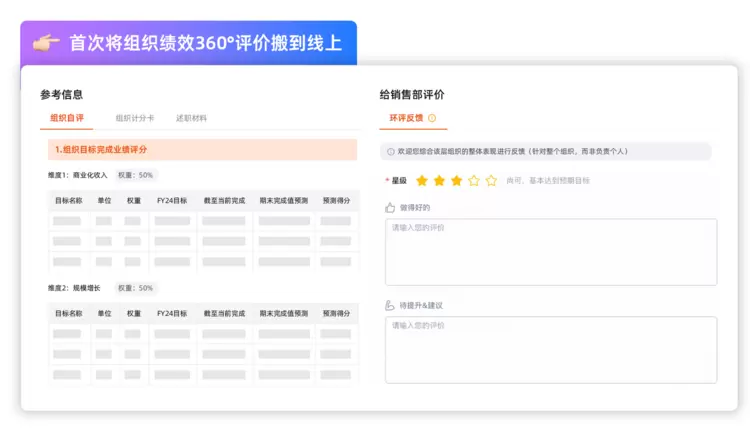Click the pointing hand emoji in banner
This screenshot has width=750, height=431.
coord(46,43)
